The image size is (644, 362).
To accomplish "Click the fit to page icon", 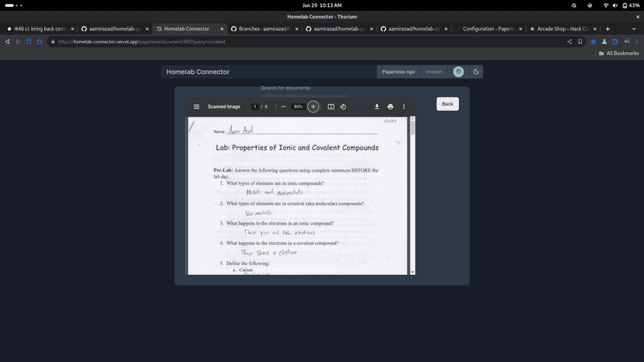I will pyautogui.click(x=331, y=106).
